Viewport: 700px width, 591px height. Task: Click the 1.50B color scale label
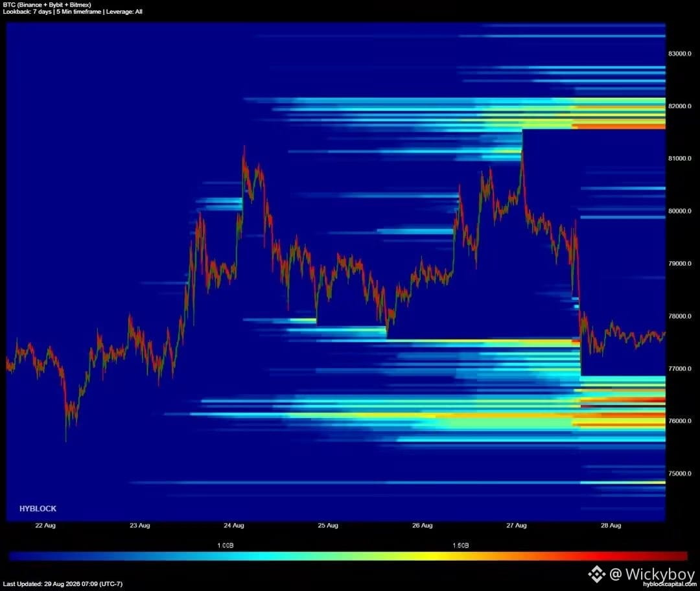click(461, 546)
